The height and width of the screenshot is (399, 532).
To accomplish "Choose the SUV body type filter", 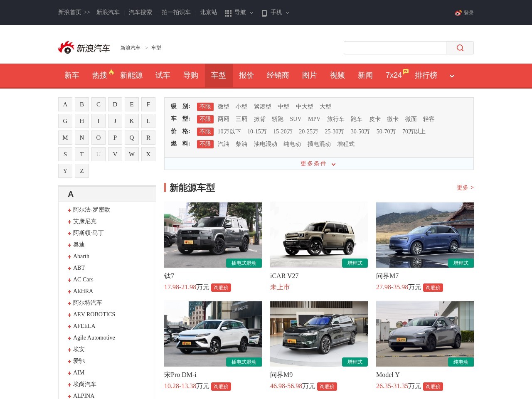I will point(296,119).
